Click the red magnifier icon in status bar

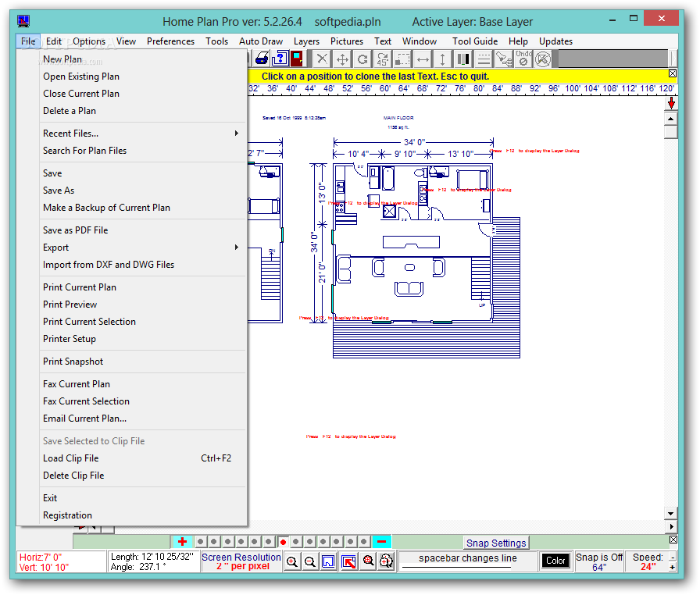click(368, 561)
